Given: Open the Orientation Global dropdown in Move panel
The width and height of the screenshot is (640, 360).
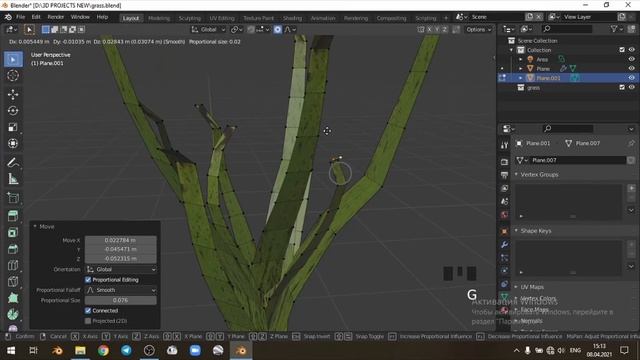Looking at the screenshot, I should coord(121,269).
